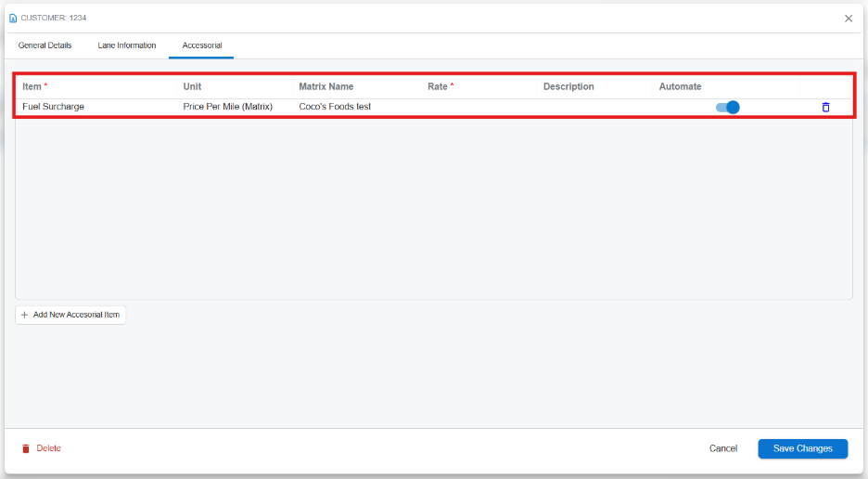Select the Accessorial tab
Image resolution: width=868 pixels, height=479 pixels.
click(x=201, y=45)
